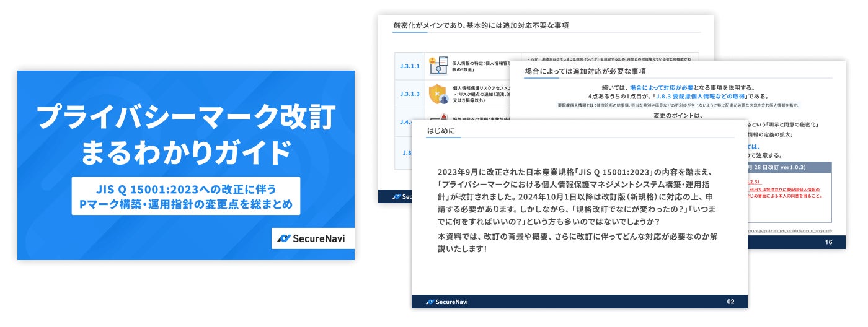Screen dimensions: 868x327
Task: Click page number 02 on はじめに slide
Action: (730, 302)
